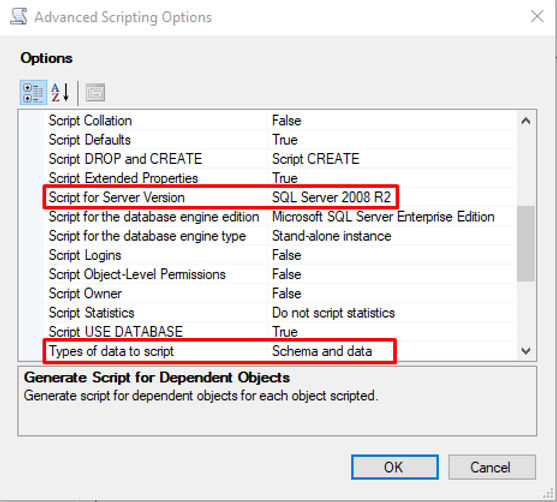Toggle Script Object-Level Permissions False value

(x=392, y=274)
